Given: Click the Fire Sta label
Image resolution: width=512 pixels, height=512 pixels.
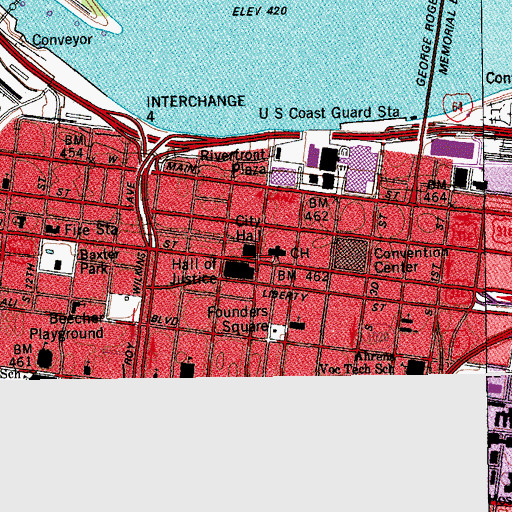Looking at the screenshot, I should [91, 230].
